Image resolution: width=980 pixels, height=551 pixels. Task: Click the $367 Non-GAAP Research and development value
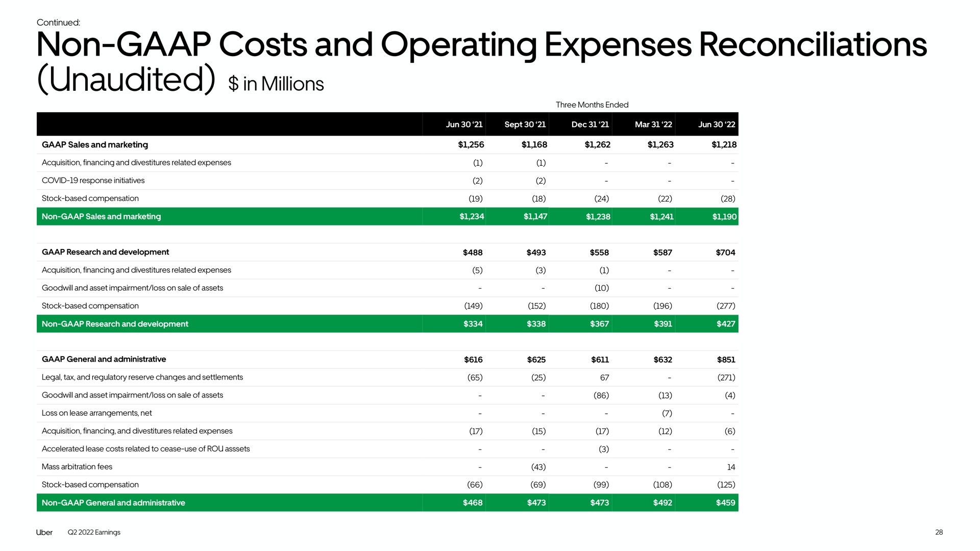599,324
